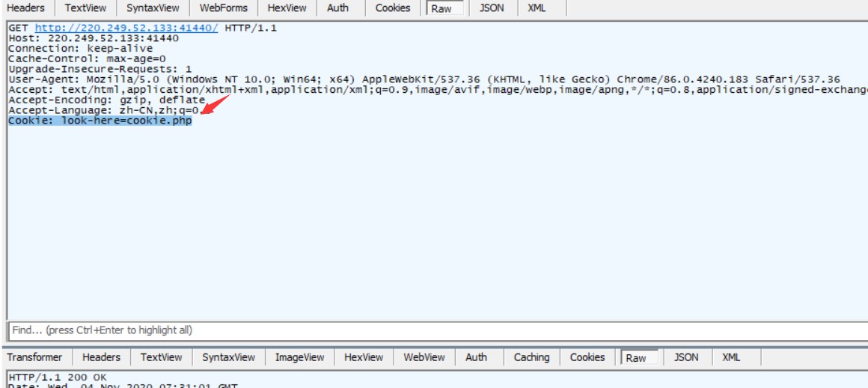Open the request Headers tab
The image size is (868, 388).
pos(26,7)
